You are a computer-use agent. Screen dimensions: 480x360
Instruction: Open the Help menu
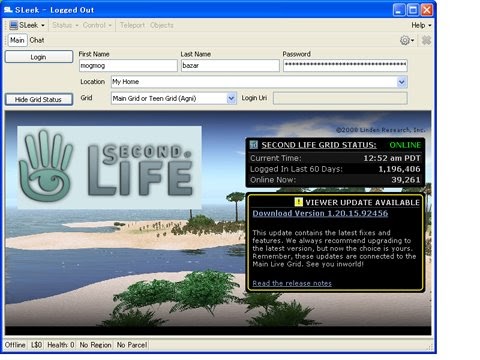(421, 25)
